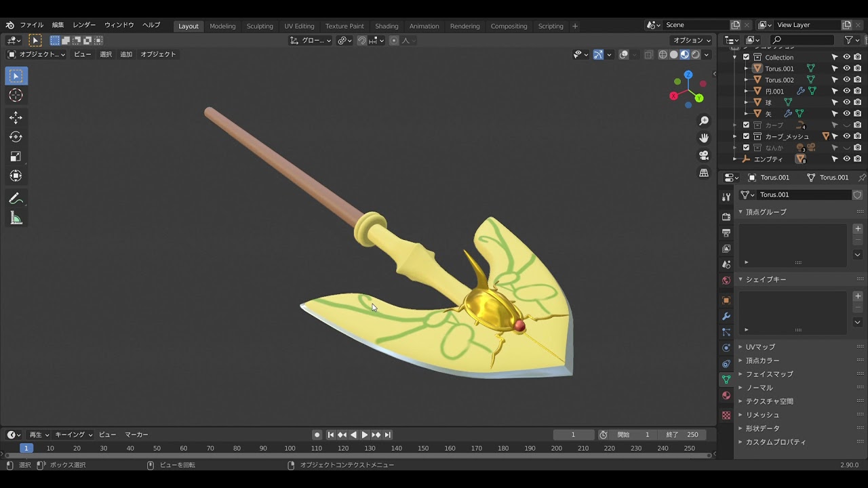This screenshot has height=488, width=868.
Task: Open the レンダー menu
Action: 84,25
